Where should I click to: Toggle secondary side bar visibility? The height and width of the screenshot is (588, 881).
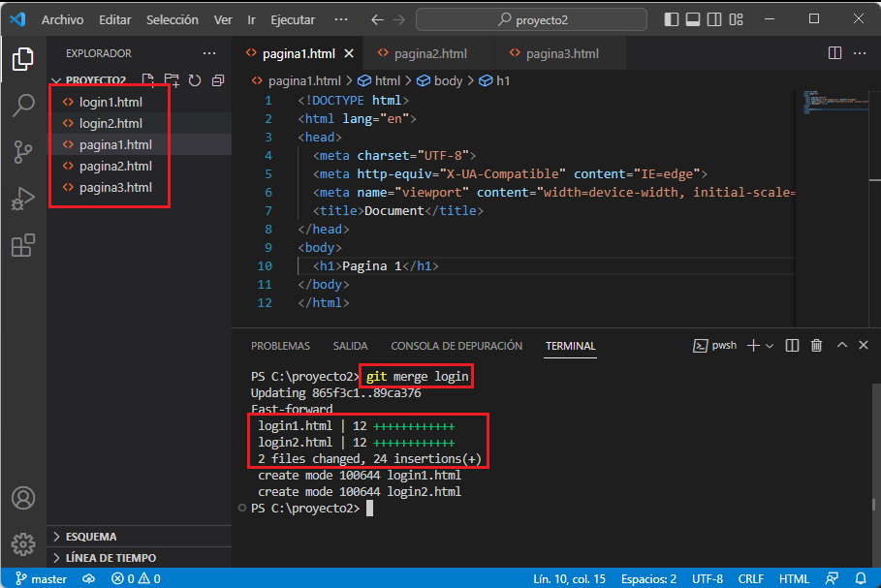click(714, 19)
